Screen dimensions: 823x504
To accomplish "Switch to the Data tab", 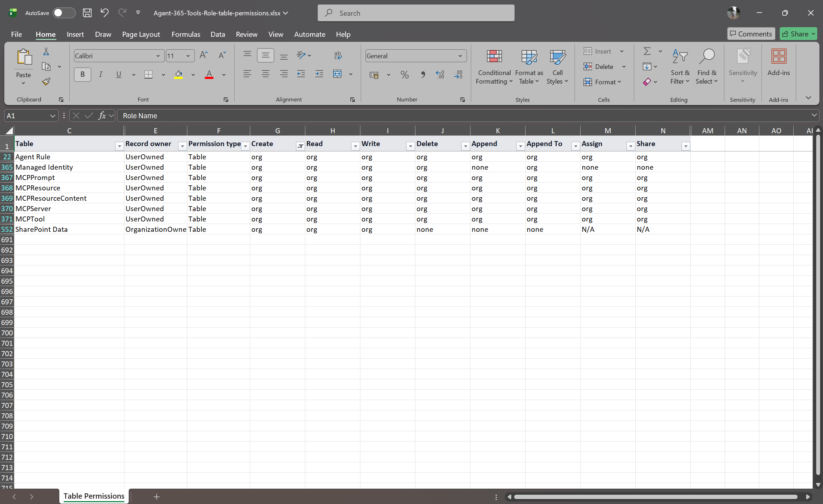I will [x=218, y=34].
